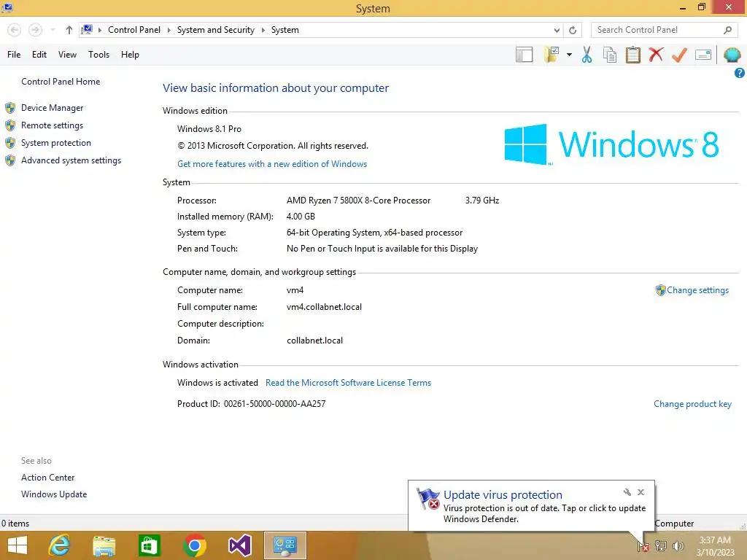Click the Paste clipboard icon

click(x=632, y=55)
